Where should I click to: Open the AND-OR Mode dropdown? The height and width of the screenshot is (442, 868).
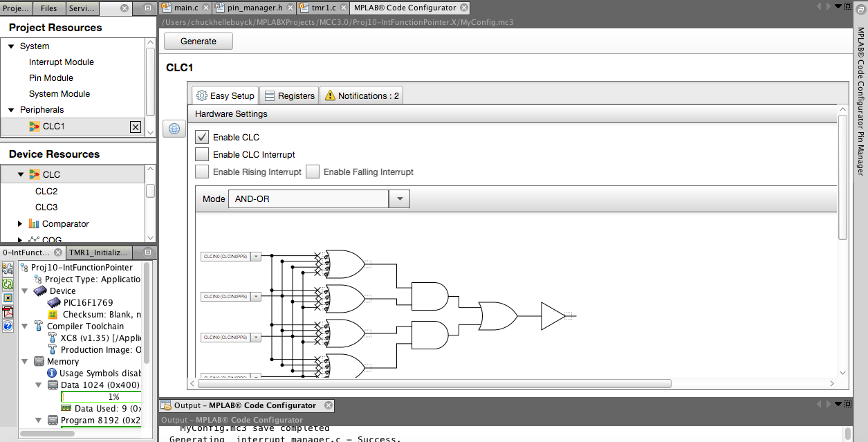point(399,199)
